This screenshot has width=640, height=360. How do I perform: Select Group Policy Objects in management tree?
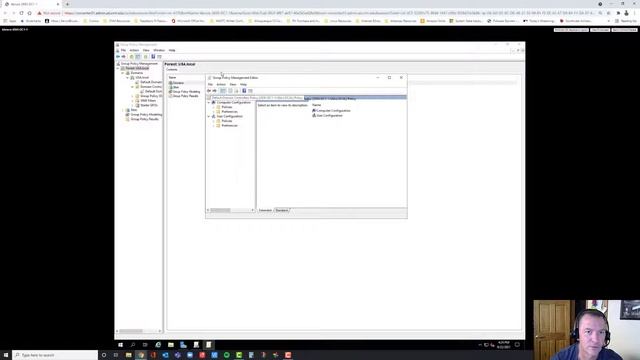coord(151,96)
